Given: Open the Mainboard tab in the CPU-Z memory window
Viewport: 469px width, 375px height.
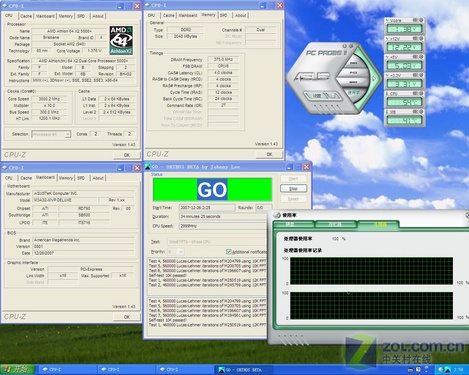Looking at the screenshot, I should tap(188, 15).
